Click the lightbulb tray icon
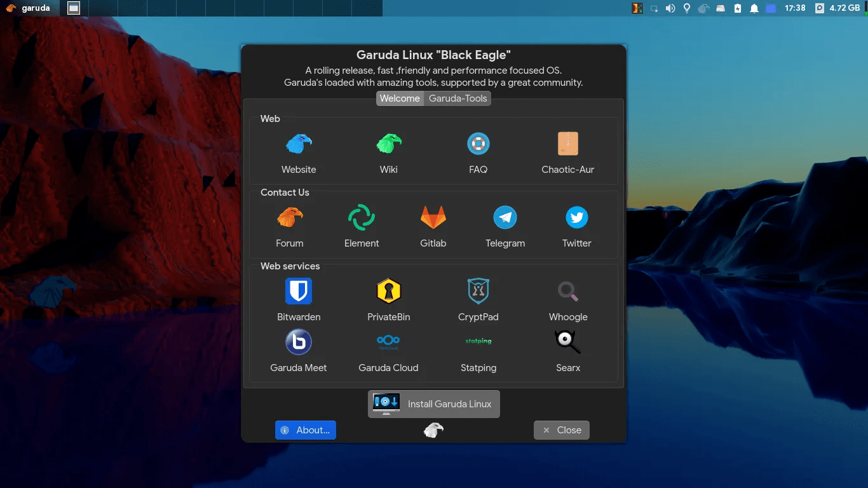Image resolution: width=868 pixels, height=488 pixels. 687,8
